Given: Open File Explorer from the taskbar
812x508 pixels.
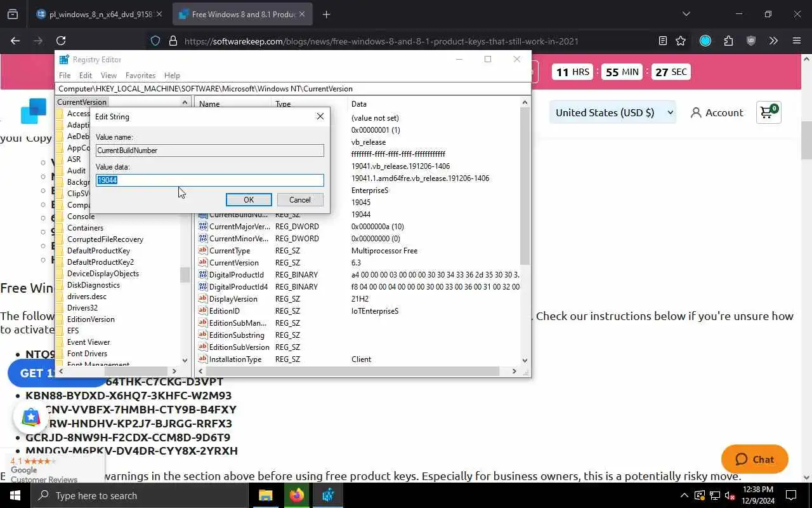Looking at the screenshot, I should pyautogui.click(x=266, y=495).
